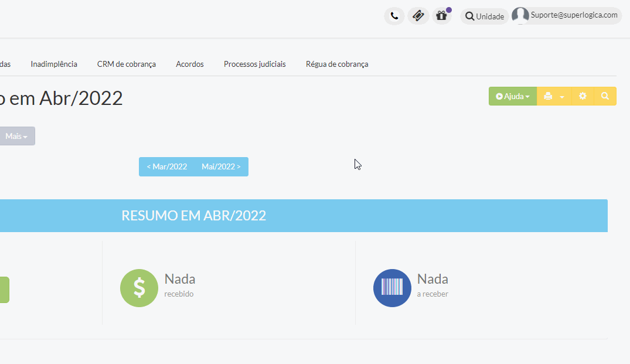Expand the grey Mais dropdown
The image size is (630, 364).
[16, 136]
